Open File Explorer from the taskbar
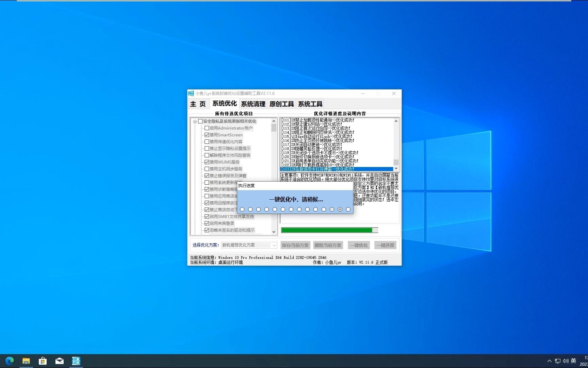The width and height of the screenshot is (588, 368). point(26,361)
